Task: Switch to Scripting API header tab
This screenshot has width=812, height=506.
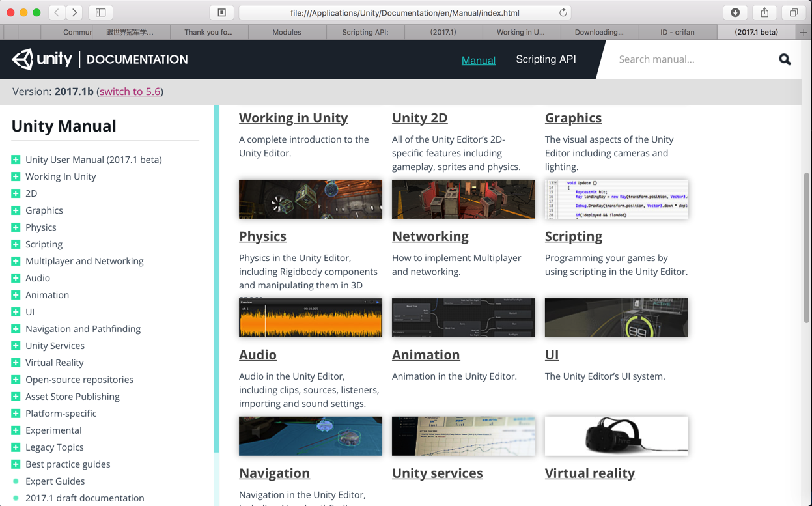Action: (546, 59)
